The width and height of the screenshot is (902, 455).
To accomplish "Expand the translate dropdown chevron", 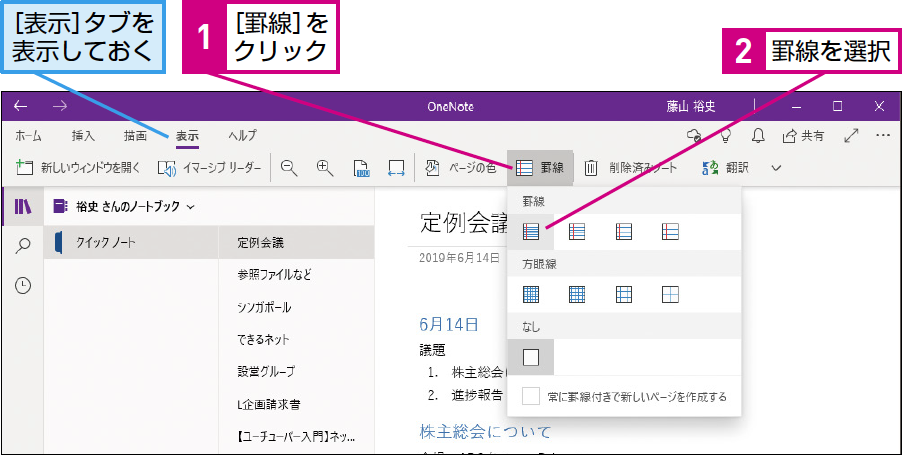I will pos(776,168).
